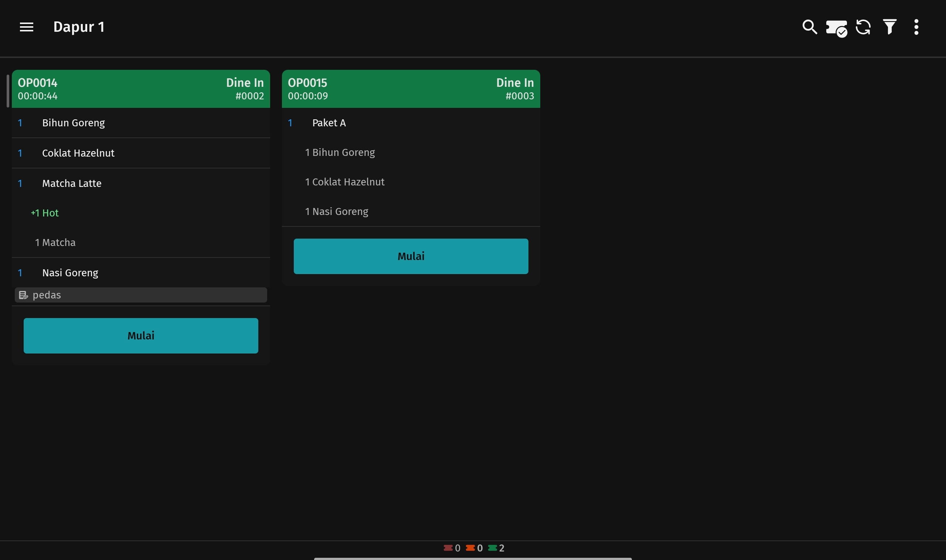946x560 pixels.
Task: Mark the Nasi Goreng item in OP0014
Action: [x=141, y=273]
